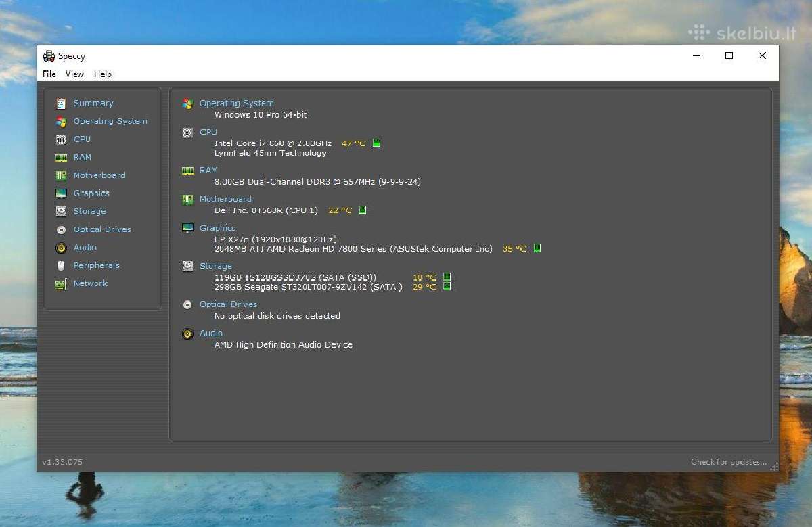812x527 pixels.
Task: Click the chip icon beside CPU heading
Action: [x=187, y=133]
